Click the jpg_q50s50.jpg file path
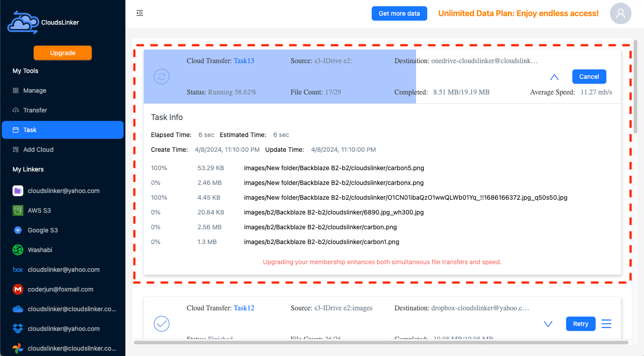The height and width of the screenshot is (356, 644). [x=406, y=197]
